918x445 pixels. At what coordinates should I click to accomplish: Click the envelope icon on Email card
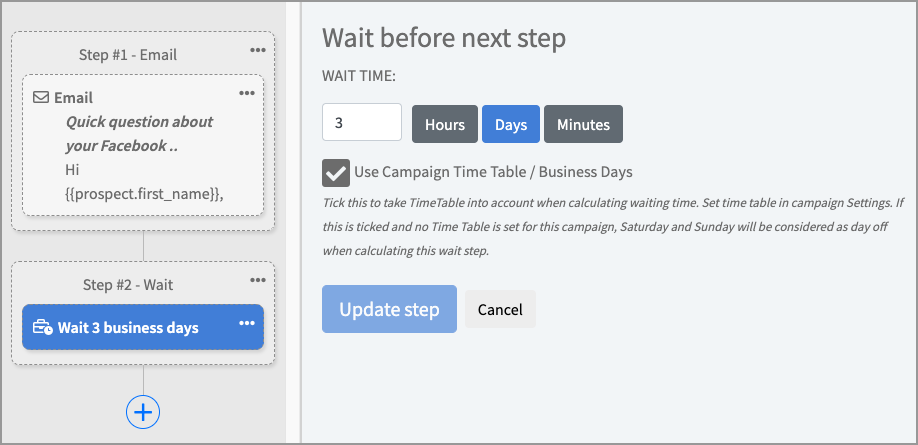pos(41,98)
